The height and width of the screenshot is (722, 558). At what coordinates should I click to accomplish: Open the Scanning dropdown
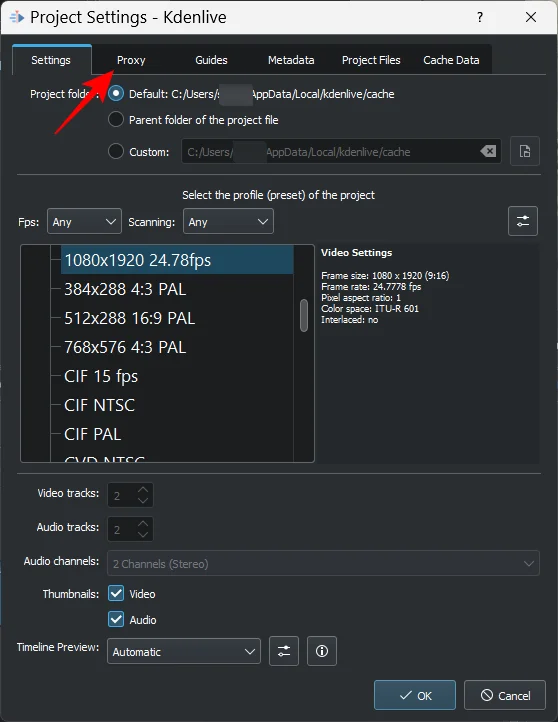pos(228,221)
